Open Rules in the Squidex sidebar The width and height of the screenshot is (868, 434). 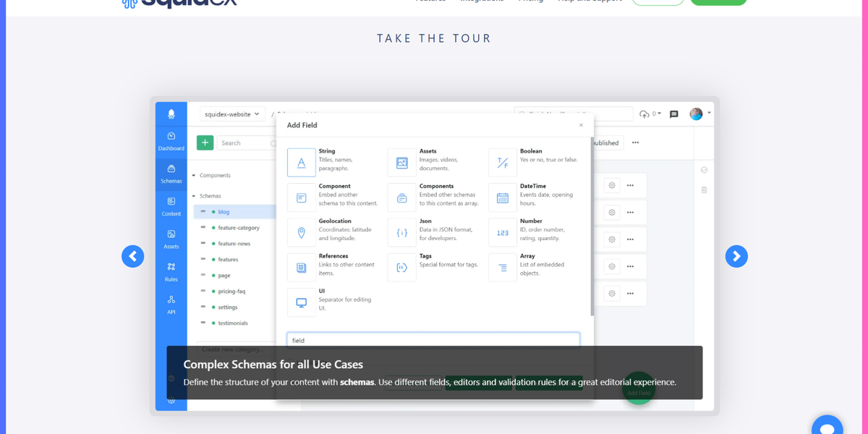tap(171, 272)
